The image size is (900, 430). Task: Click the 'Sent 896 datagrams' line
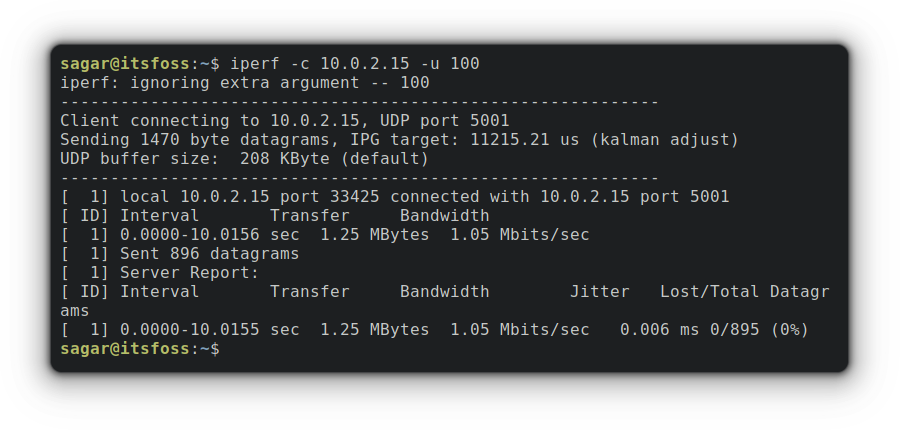(x=209, y=254)
